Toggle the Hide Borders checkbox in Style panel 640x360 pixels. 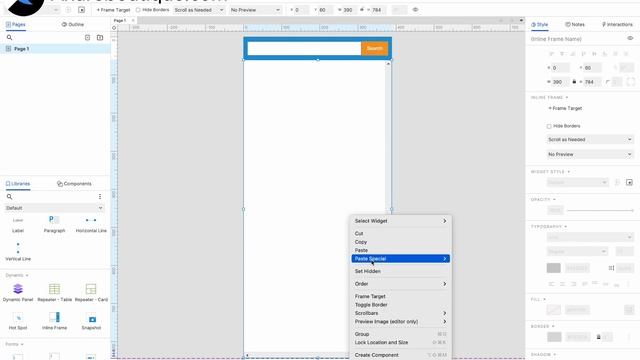(549, 126)
